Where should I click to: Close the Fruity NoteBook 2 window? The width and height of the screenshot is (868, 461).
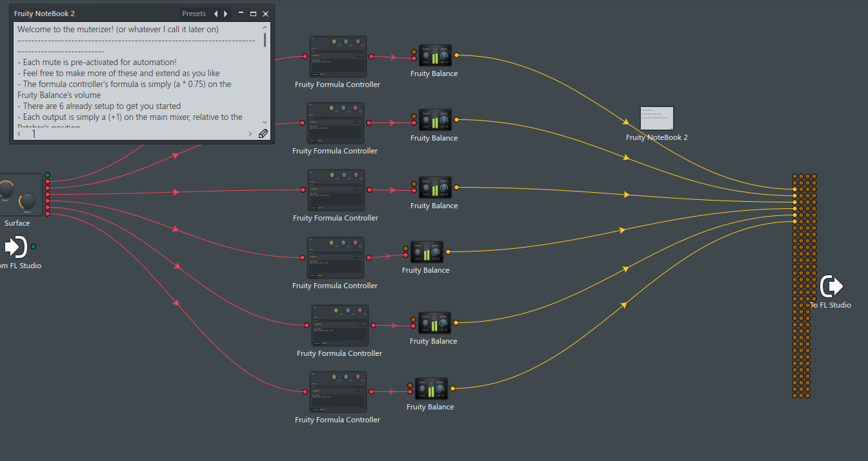[x=265, y=14]
